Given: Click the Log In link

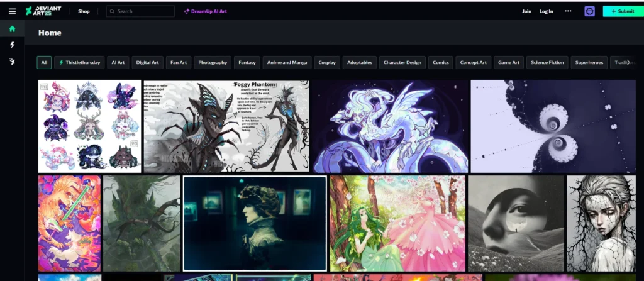Looking at the screenshot, I should [547, 11].
